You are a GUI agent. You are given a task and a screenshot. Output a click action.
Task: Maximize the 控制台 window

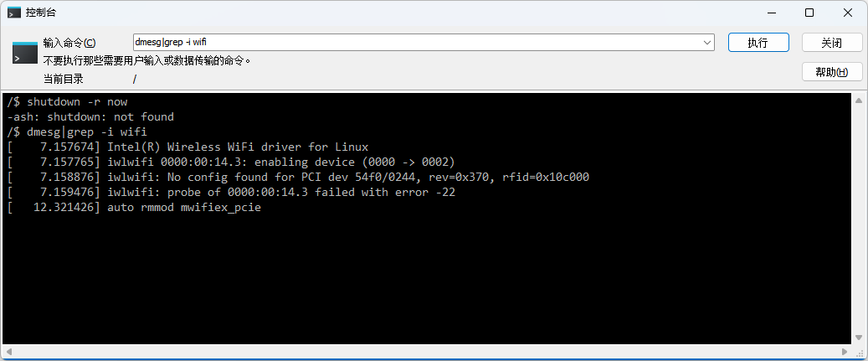point(809,13)
